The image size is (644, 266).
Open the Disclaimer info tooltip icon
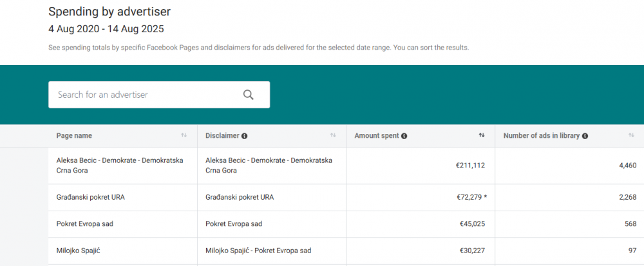(x=245, y=136)
